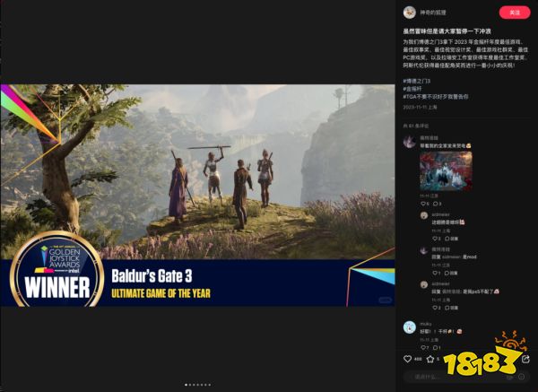
Task: Open the first commenter's avatar
Action: [410, 141]
